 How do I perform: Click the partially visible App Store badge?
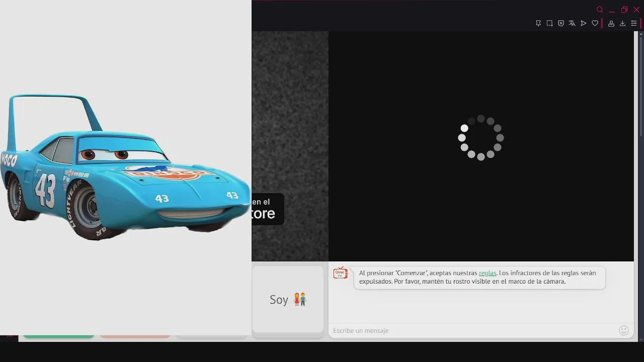(268, 209)
